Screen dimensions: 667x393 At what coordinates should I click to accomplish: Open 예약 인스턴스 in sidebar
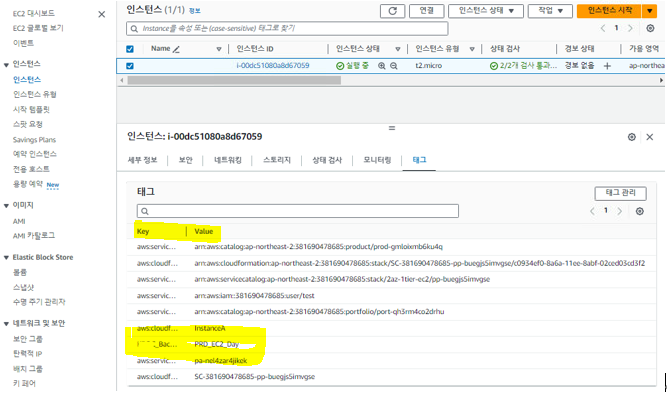point(34,154)
